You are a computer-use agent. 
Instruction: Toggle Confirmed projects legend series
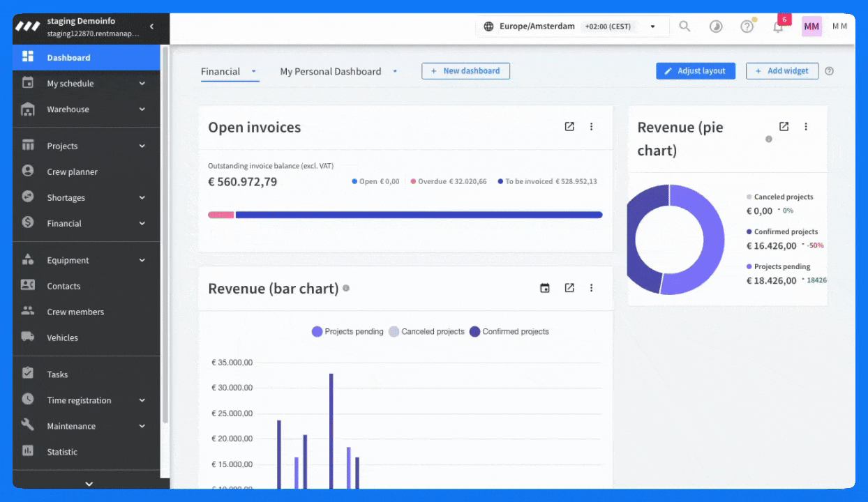point(509,332)
